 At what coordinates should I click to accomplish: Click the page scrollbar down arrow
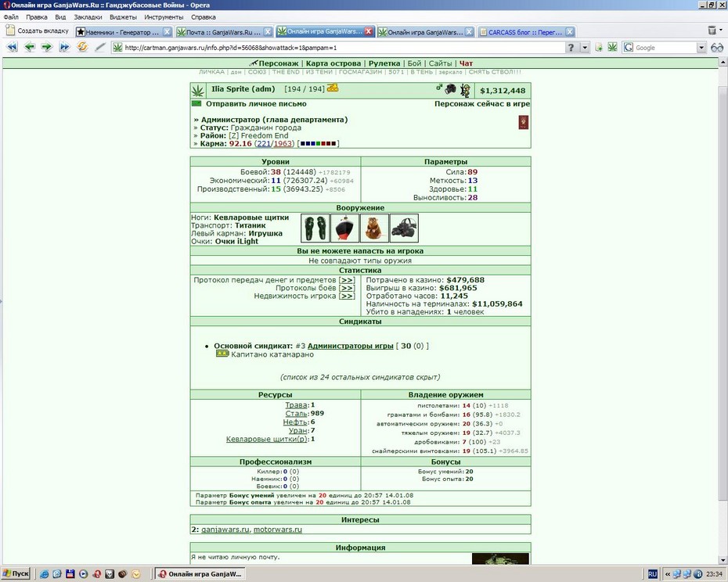point(723,560)
